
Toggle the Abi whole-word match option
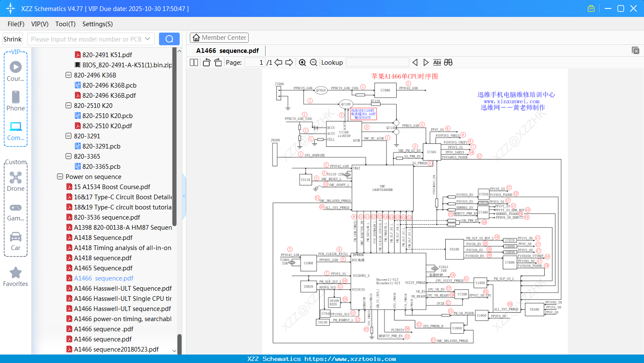pyautogui.click(x=437, y=63)
